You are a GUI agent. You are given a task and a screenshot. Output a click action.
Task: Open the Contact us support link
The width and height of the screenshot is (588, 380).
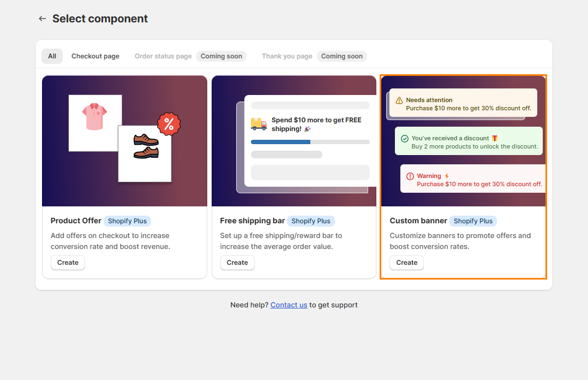coord(289,305)
